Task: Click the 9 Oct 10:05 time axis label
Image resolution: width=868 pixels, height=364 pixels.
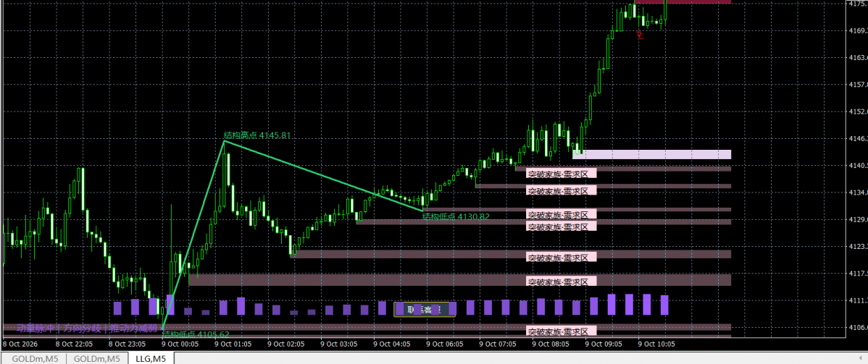Action: (x=657, y=344)
